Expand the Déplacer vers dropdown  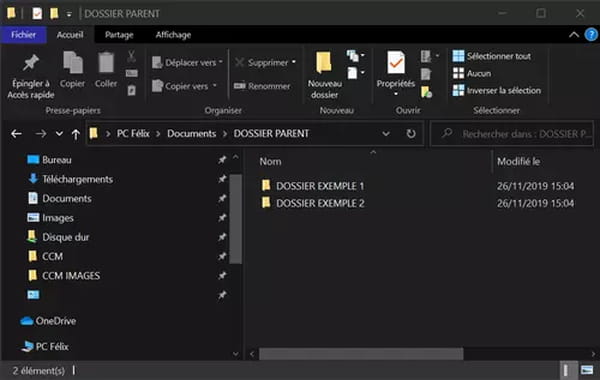tap(220, 62)
